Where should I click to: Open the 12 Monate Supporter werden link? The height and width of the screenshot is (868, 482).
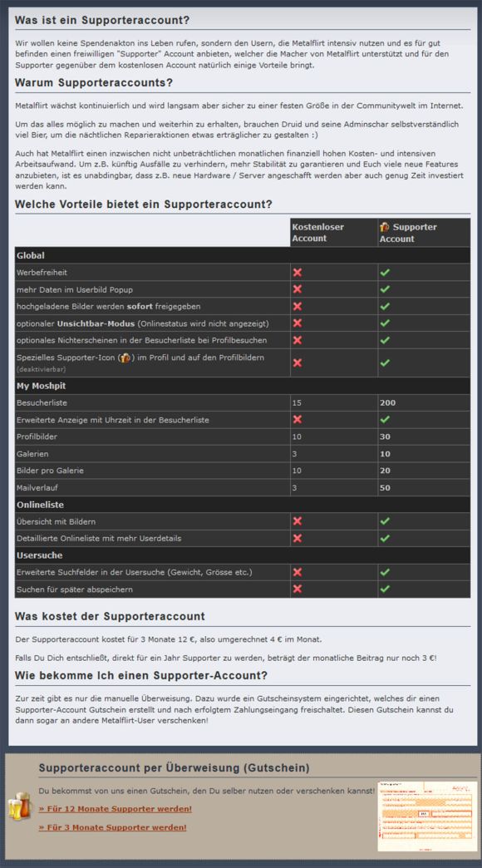[x=116, y=809]
